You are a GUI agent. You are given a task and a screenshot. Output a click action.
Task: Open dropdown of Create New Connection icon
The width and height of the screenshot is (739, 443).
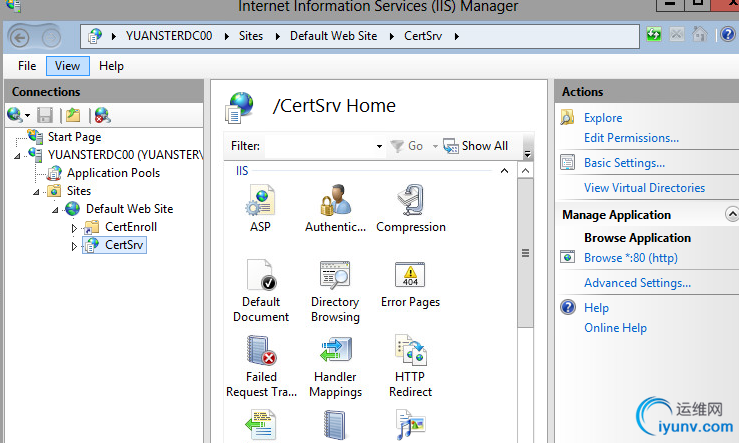[x=27, y=115]
